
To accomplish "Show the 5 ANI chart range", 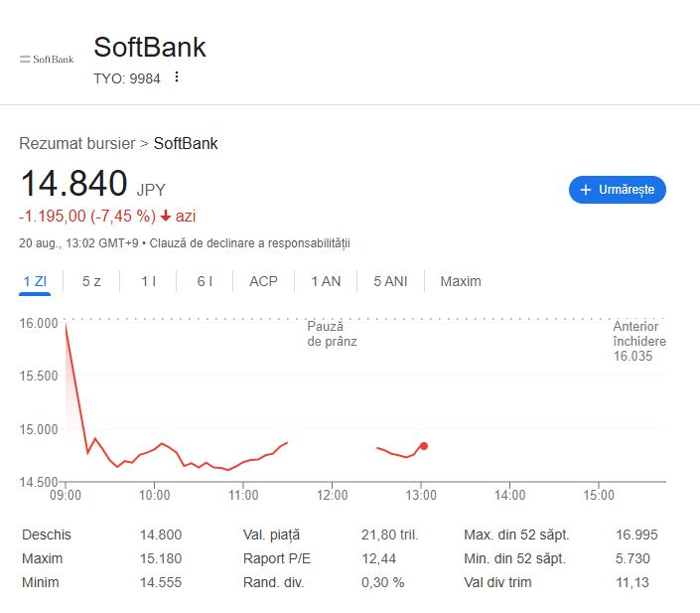I will tap(390, 281).
